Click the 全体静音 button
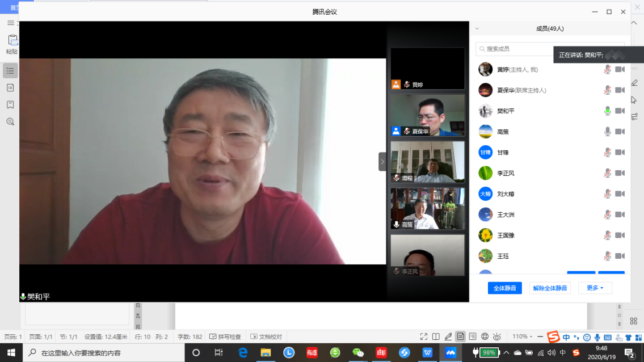Image resolution: width=644 pixels, height=362 pixels. [504, 288]
